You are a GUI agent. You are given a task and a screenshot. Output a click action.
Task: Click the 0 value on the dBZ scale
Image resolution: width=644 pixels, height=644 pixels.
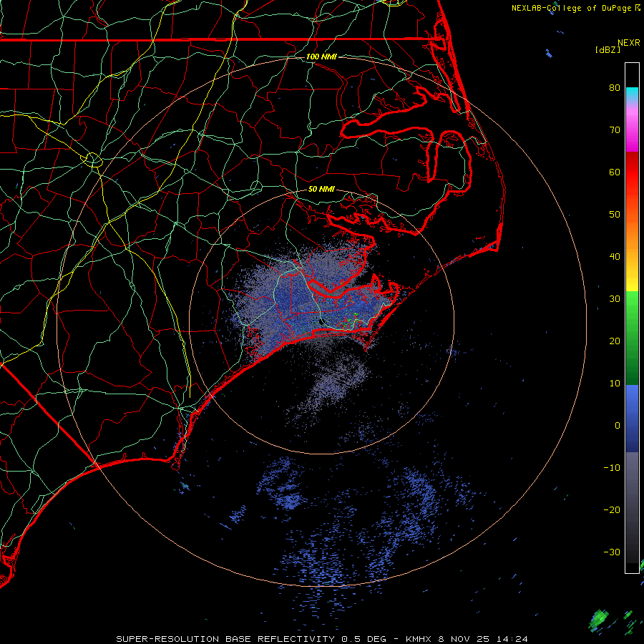tap(618, 426)
